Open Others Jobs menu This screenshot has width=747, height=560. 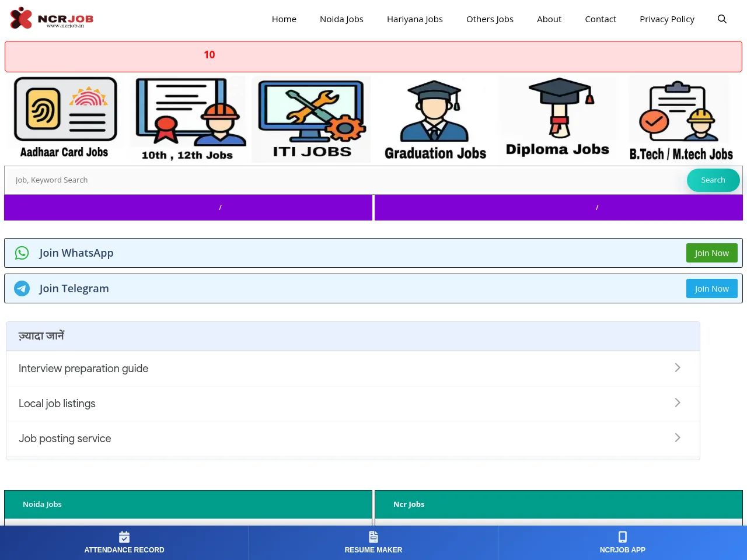tap(490, 19)
